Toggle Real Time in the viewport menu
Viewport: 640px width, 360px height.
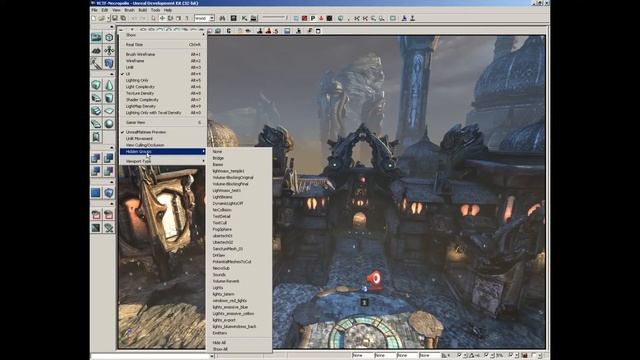[163, 44]
